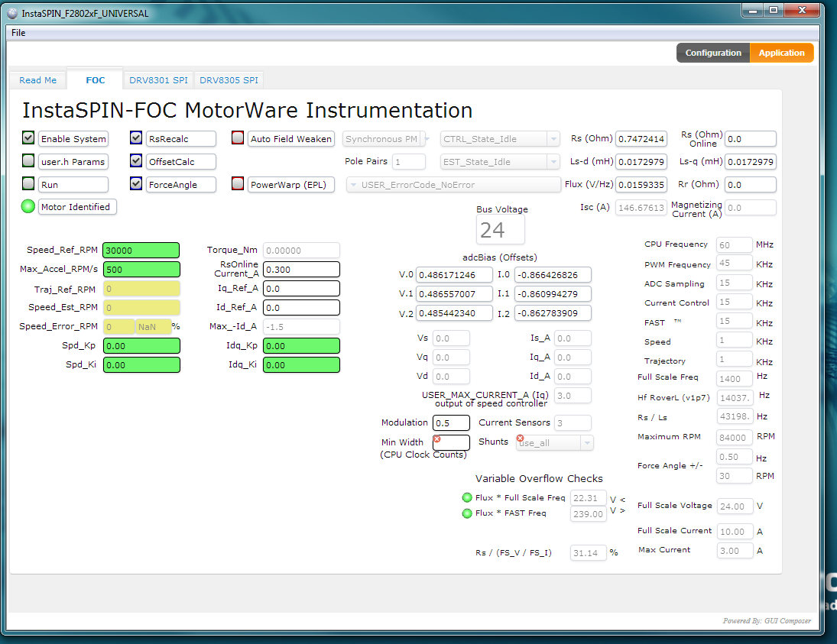
Task: Click the PWM Frequency value 45
Action: [x=734, y=263]
